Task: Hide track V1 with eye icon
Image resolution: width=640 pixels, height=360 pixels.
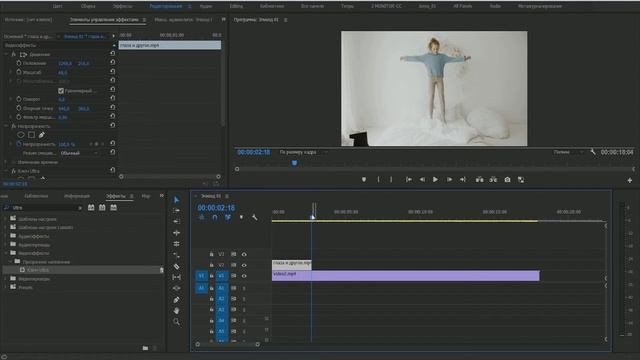Action: point(244,276)
